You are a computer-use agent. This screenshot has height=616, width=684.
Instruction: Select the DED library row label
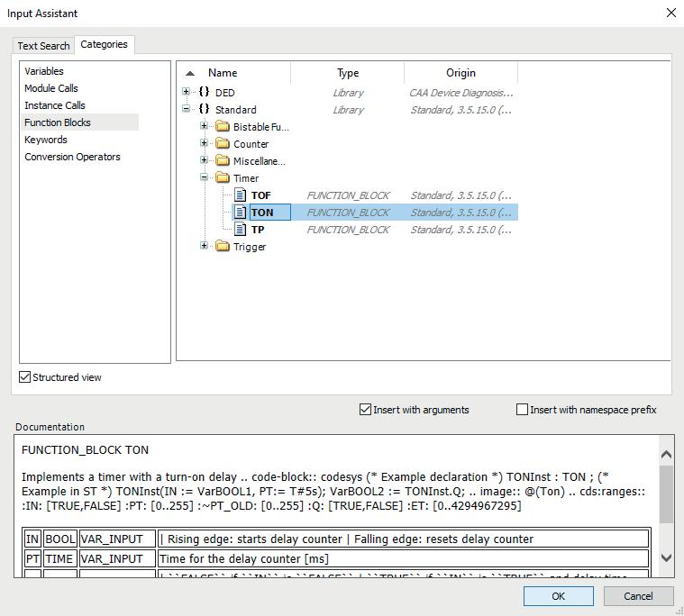225,93
